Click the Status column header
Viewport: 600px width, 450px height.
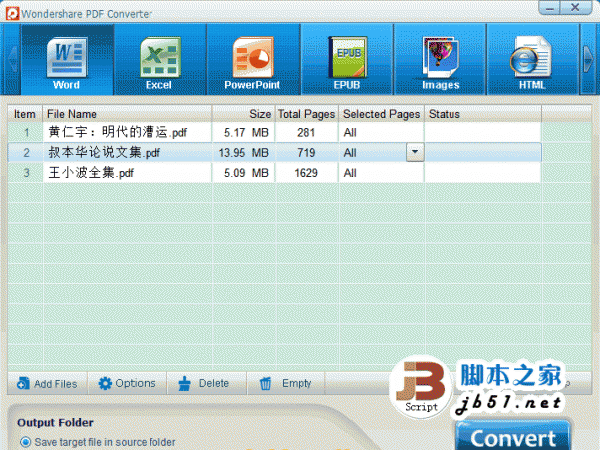click(x=483, y=114)
